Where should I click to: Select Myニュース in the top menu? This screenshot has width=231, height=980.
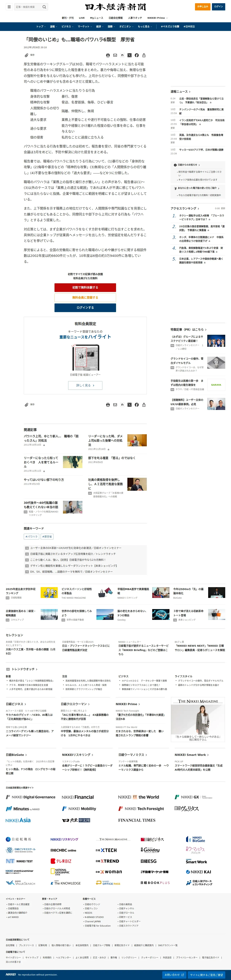(x=97, y=18)
